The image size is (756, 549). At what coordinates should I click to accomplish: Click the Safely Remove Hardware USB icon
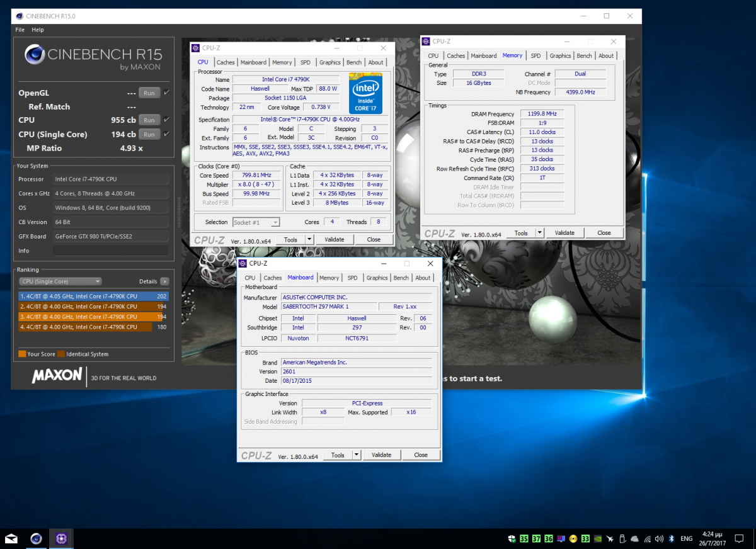point(622,539)
